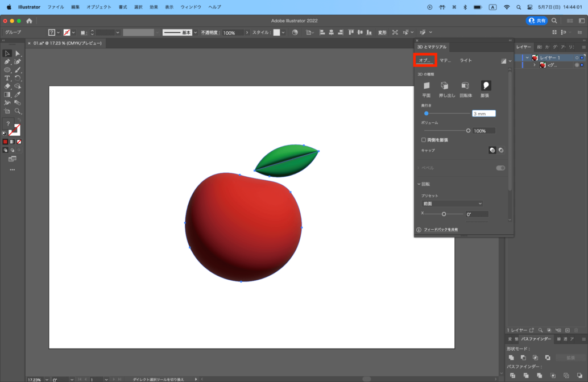Screen dimensions: 588x382
Task: Choose the 平面 3D type
Action: pyautogui.click(x=426, y=89)
